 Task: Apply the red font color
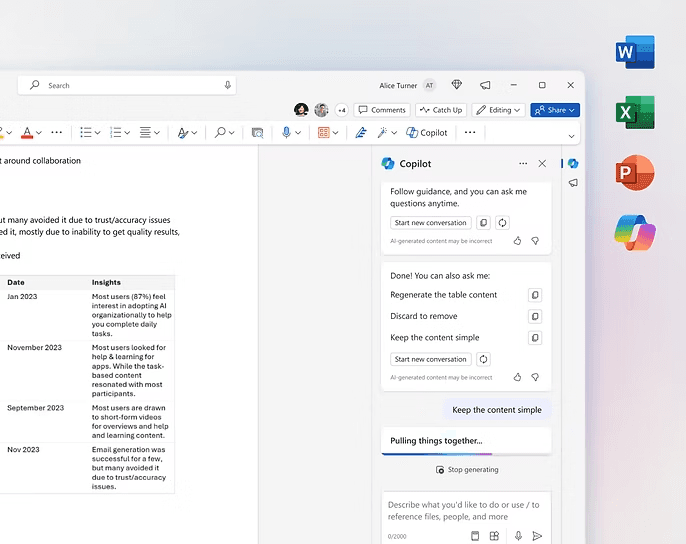coord(27,133)
